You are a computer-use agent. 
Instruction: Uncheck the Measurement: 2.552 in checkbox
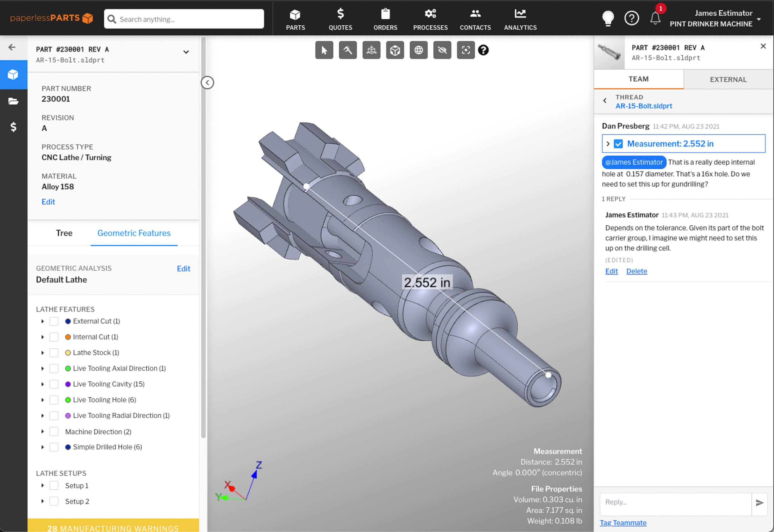point(618,144)
